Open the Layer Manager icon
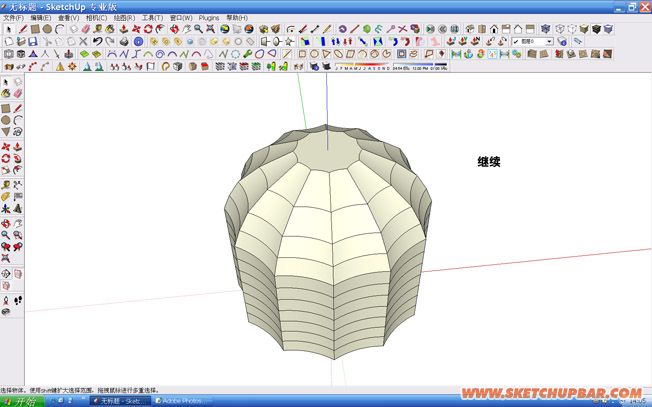This screenshot has width=652, height=407. tap(562, 41)
